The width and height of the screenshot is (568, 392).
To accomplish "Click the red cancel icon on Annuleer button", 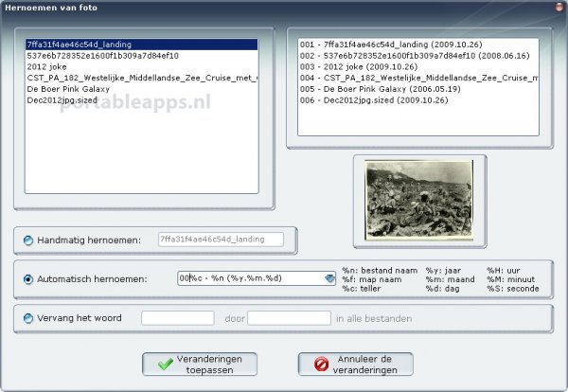I will tap(320, 365).
